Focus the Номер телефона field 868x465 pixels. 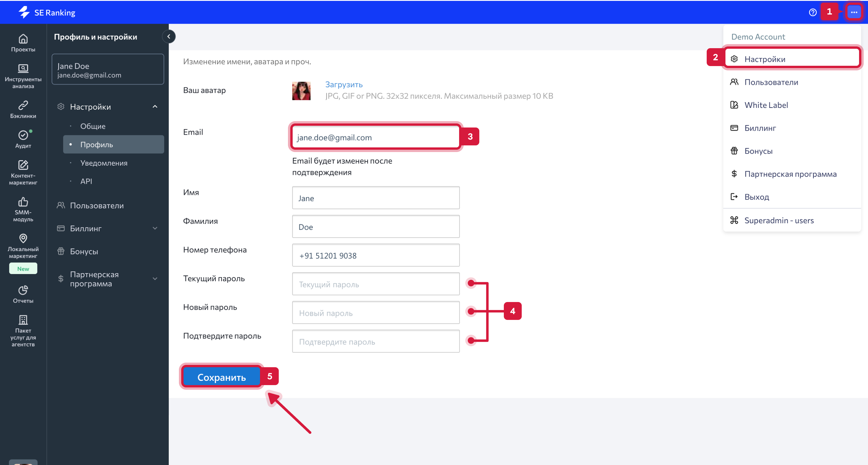coord(376,255)
